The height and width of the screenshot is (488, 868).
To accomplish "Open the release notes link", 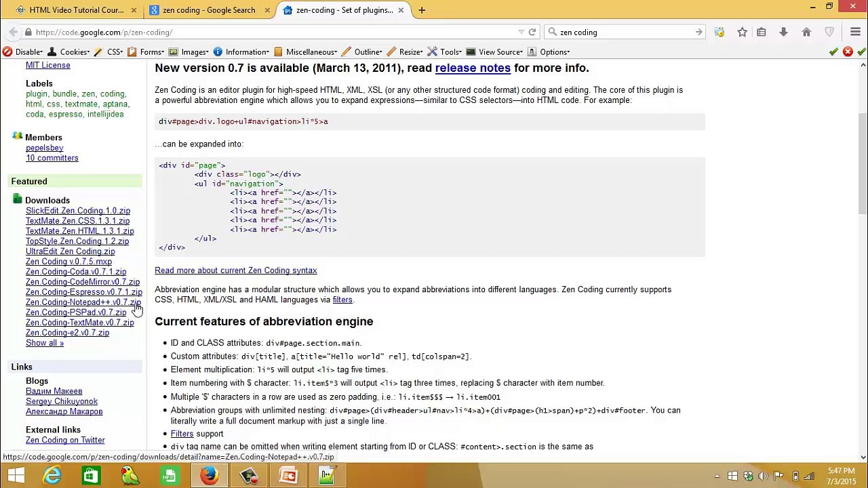I will tap(473, 68).
